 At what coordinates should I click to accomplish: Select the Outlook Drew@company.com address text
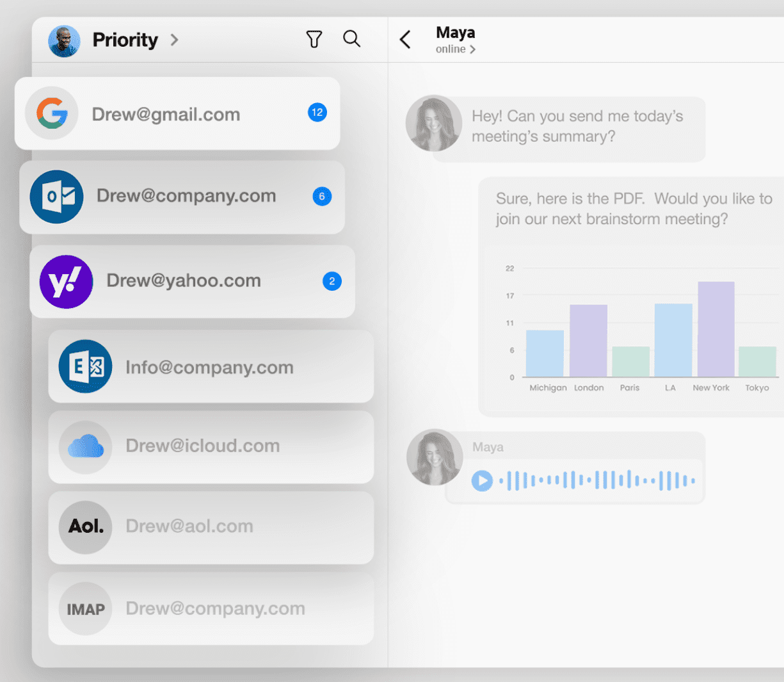coord(186,196)
